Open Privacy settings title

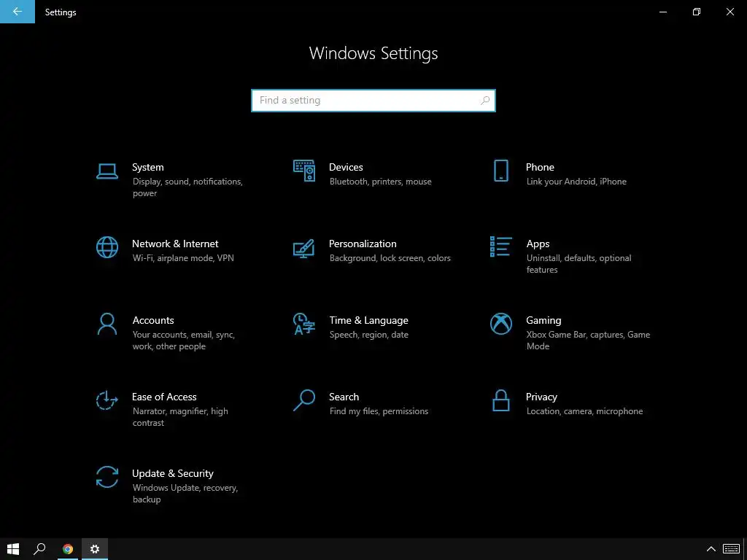pyautogui.click(x=541, y=397)
